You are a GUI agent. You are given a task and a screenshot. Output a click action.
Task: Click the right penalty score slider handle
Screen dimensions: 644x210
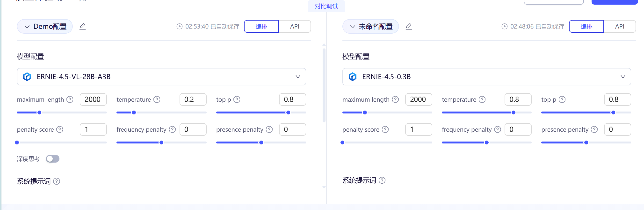[342, 143]
